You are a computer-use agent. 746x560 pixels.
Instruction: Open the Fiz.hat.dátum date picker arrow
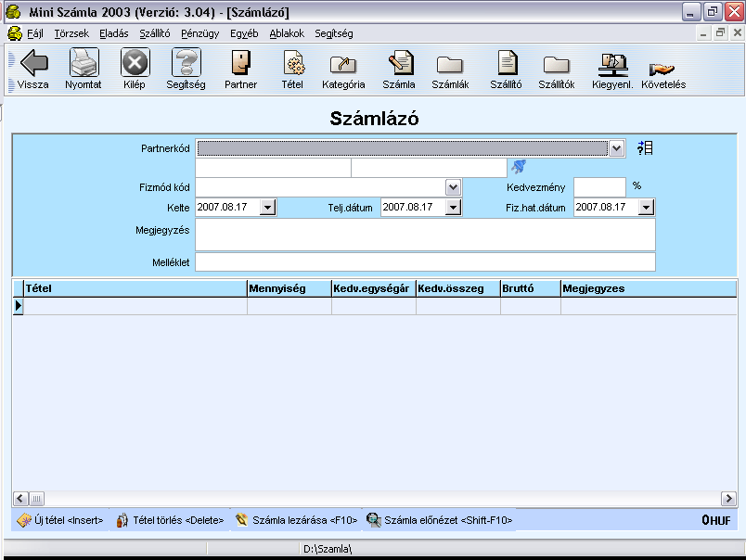coord(646,208)
